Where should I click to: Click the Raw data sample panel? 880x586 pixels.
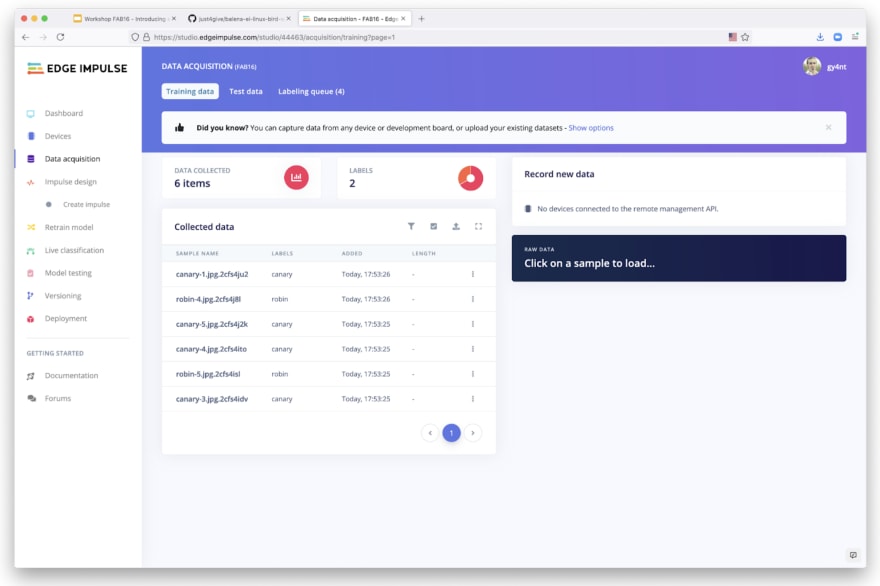(x=679, y=258)
